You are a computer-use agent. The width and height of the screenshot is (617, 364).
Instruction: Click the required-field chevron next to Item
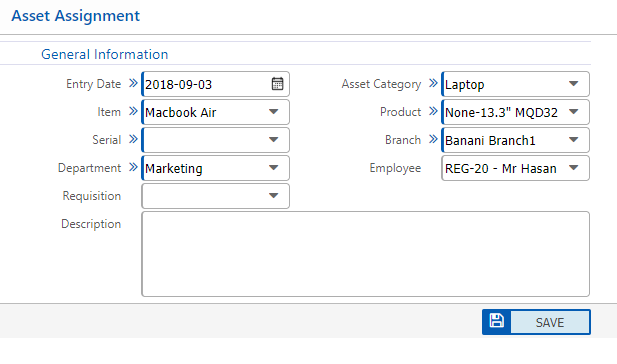(133, 111)
